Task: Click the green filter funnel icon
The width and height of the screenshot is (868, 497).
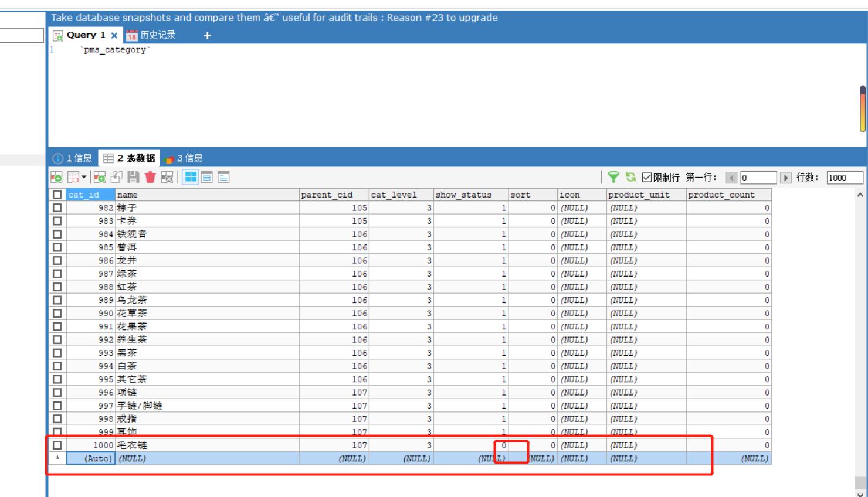Action: coord(613,177)
